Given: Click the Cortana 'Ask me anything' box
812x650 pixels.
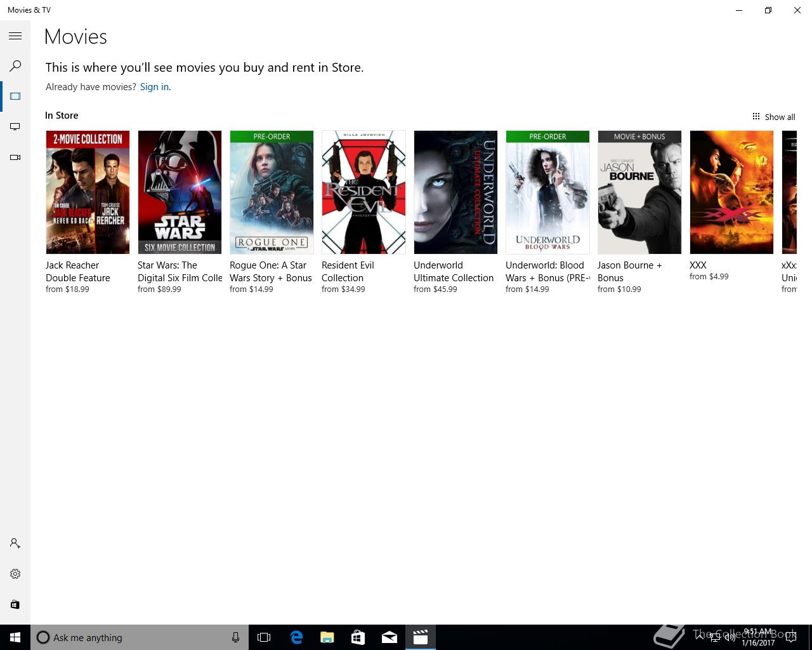Looking at the screenshot, I should click(x=140, y=637).
